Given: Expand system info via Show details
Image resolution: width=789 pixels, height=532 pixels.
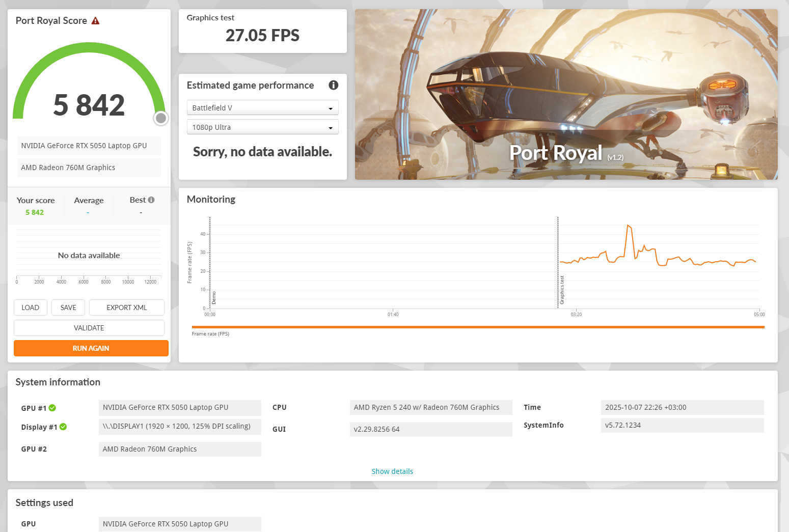Looking at the screenshot, I should [392, 471].
